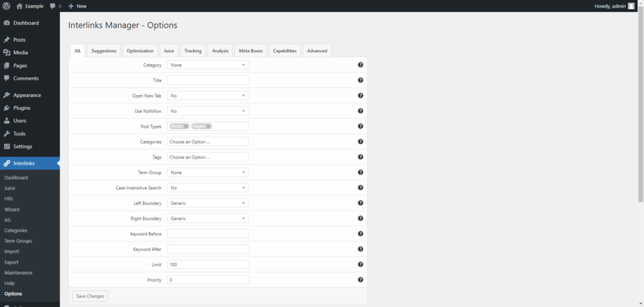Open the Term Group dropdown
This screenshot has height=307, width=644.
(x=208, y=172)
